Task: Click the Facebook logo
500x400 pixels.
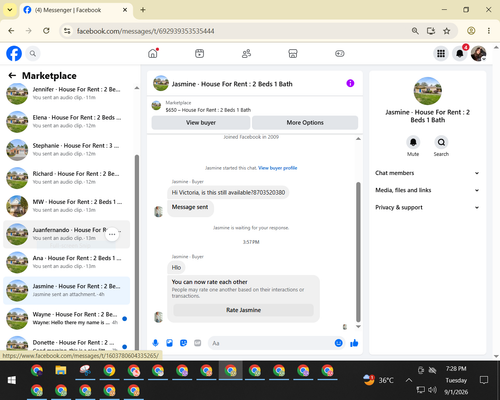Action: [14, 53]
